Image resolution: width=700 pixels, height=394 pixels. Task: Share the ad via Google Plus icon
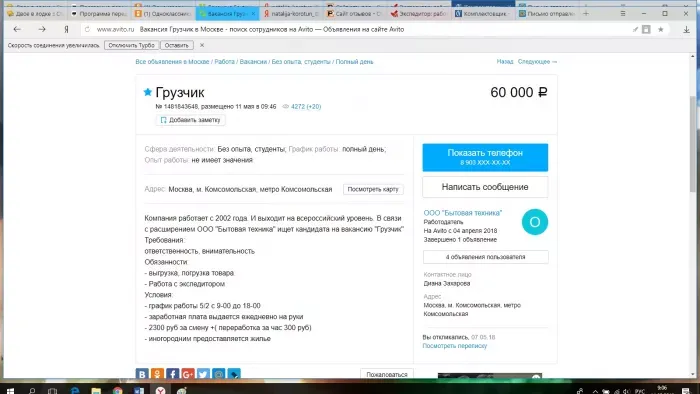point(188,373)
